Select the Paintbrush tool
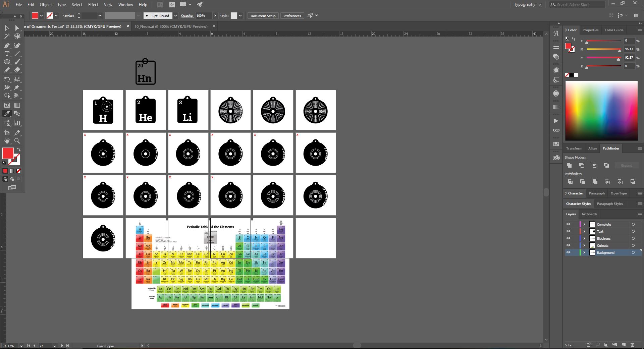The image size is (644, 349). (17, 62)
